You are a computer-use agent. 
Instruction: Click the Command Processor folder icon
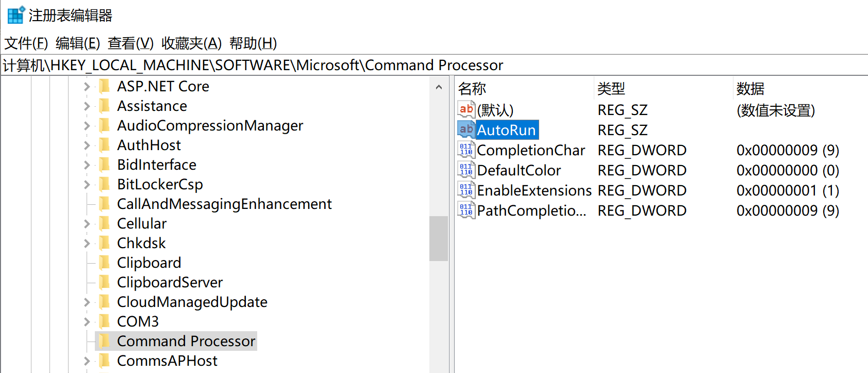[x=104, y=340]
